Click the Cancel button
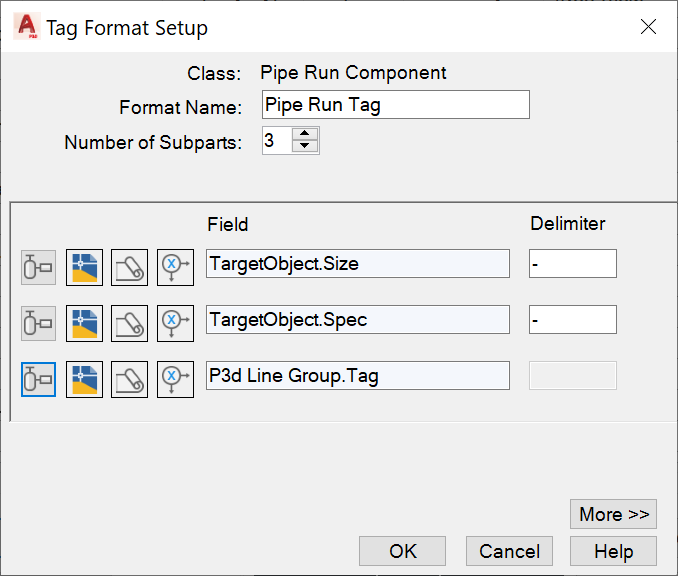Image resolution: width=678 pixels, height=576 pixels. point(509,551)
